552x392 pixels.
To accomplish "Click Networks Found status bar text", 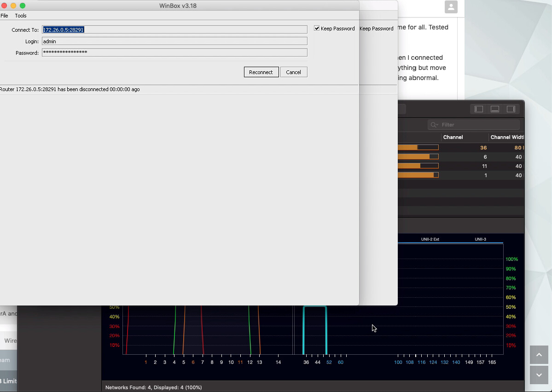I will (x=153, y=387).
